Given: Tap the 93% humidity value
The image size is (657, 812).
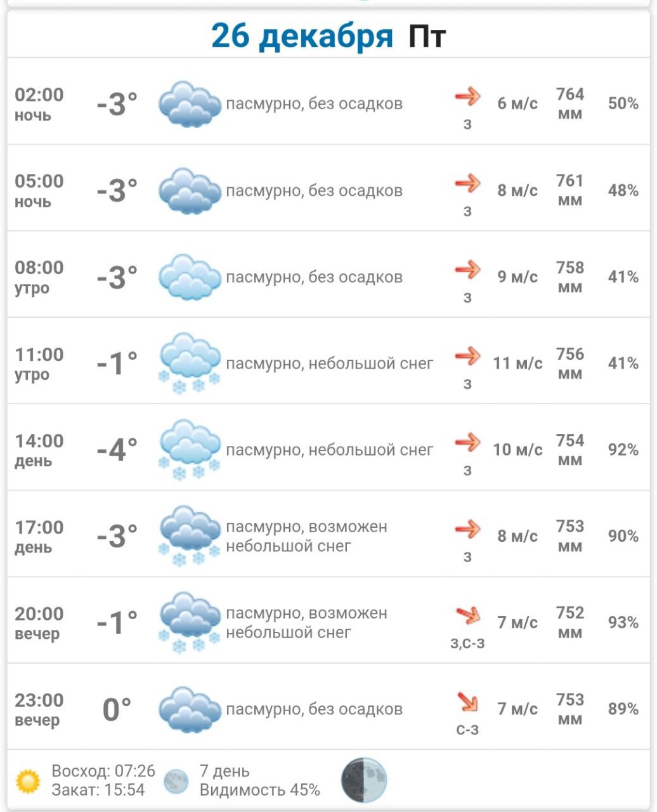Looking at the screenshot, I should click(x=623, y=622).
